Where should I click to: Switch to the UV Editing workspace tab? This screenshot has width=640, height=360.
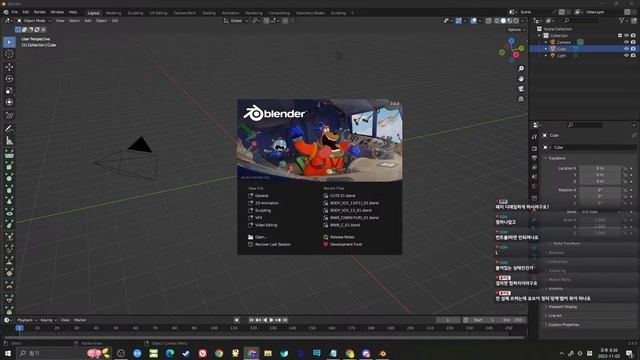tap(158, 13)
